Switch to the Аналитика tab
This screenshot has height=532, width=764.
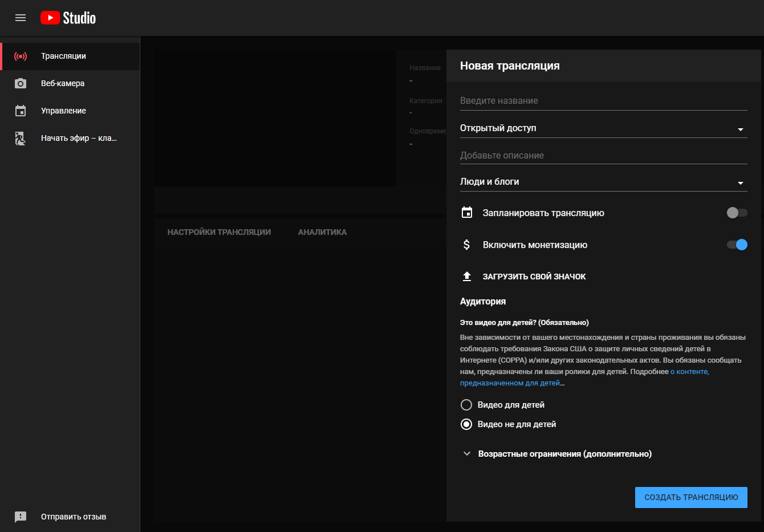[322, 232]
